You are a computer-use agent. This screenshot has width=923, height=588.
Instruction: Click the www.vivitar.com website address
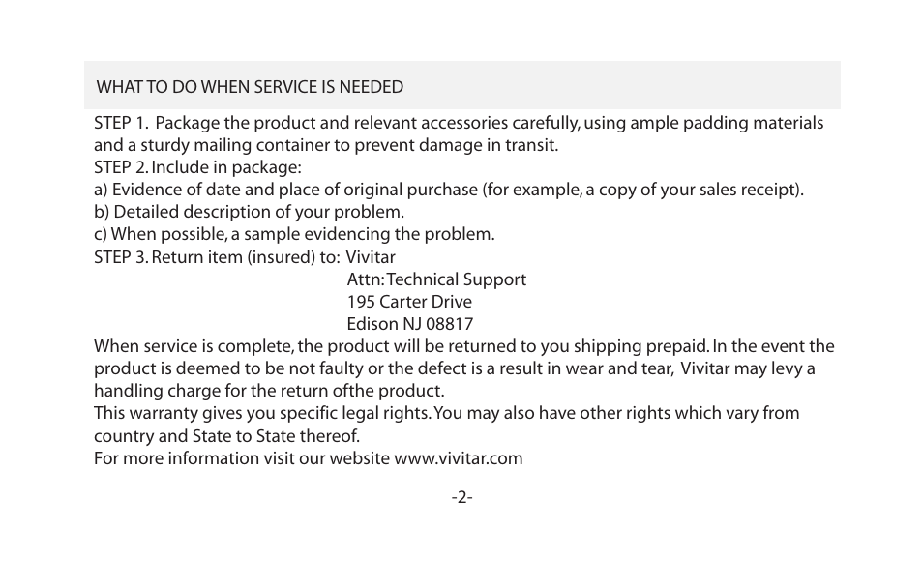(x=458, y=457)
